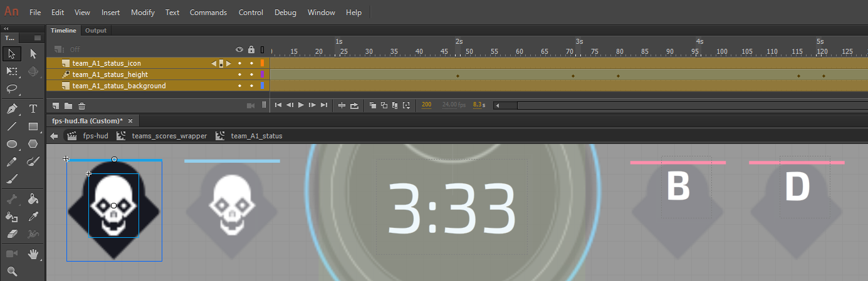Select the Brush tool
Image resolution: width=868 pixels, height=281 pixels.
pyautogui.click(x=11, y=179)
